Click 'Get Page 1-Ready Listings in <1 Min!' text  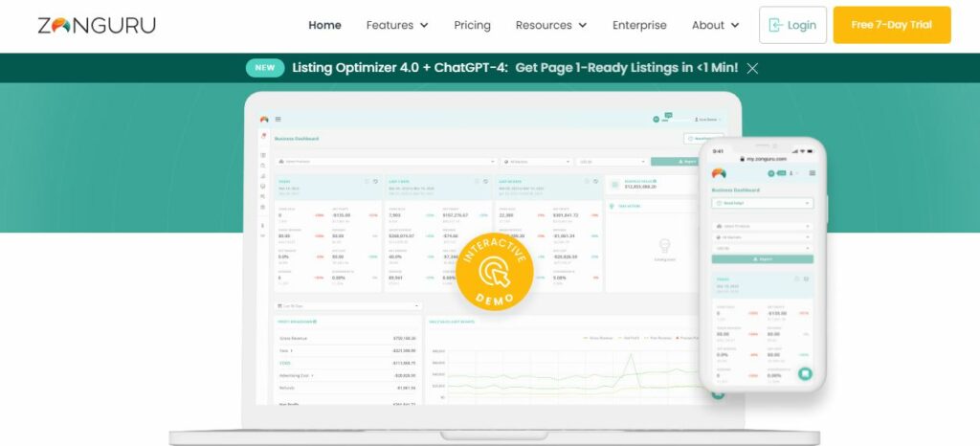[x=626, y=68]
